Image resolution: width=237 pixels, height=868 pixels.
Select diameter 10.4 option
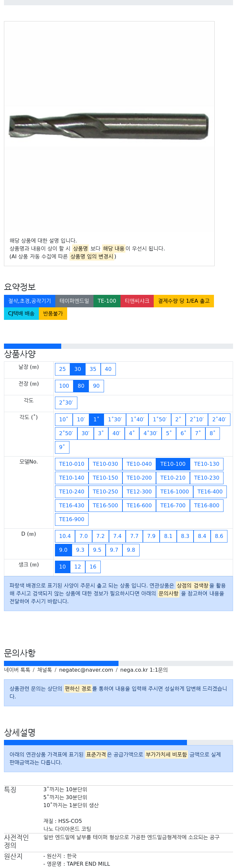[65, 536]
